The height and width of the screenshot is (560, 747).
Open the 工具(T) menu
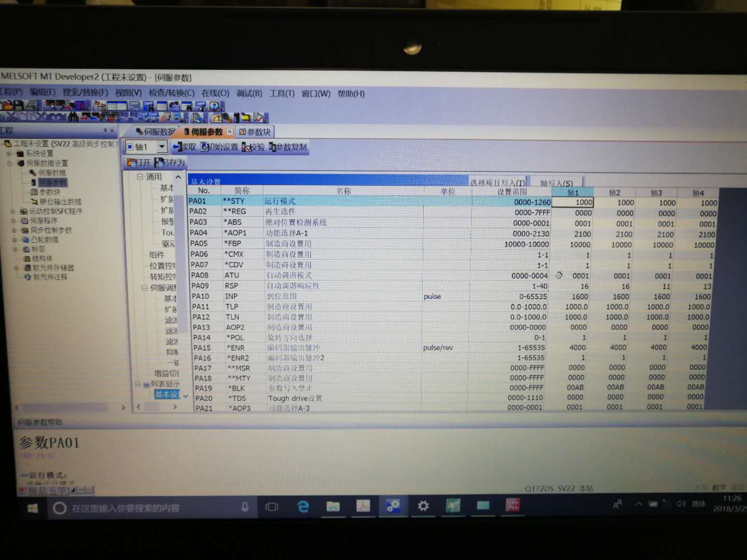pos(282,94)
